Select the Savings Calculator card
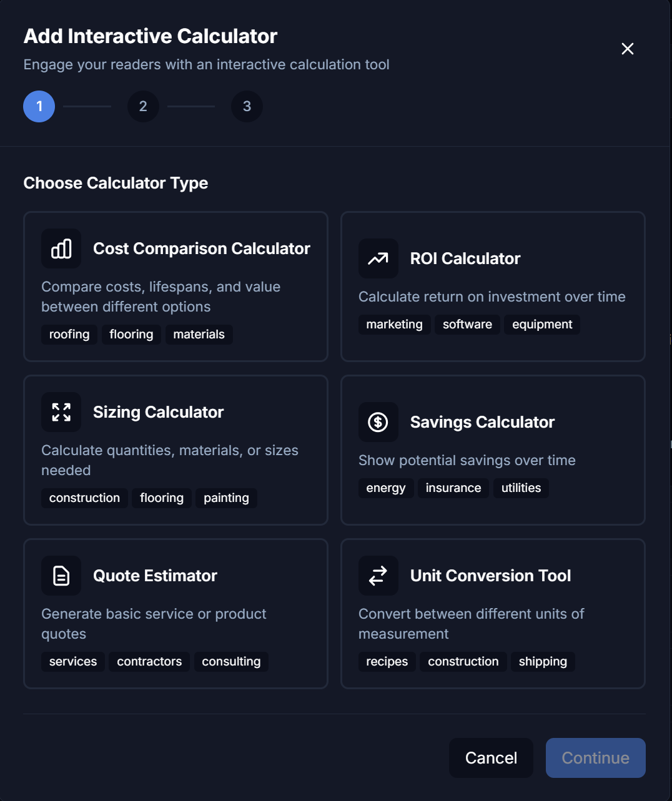Image resolution: width=672 pixels, height=801 pixels. pos(493,450)
